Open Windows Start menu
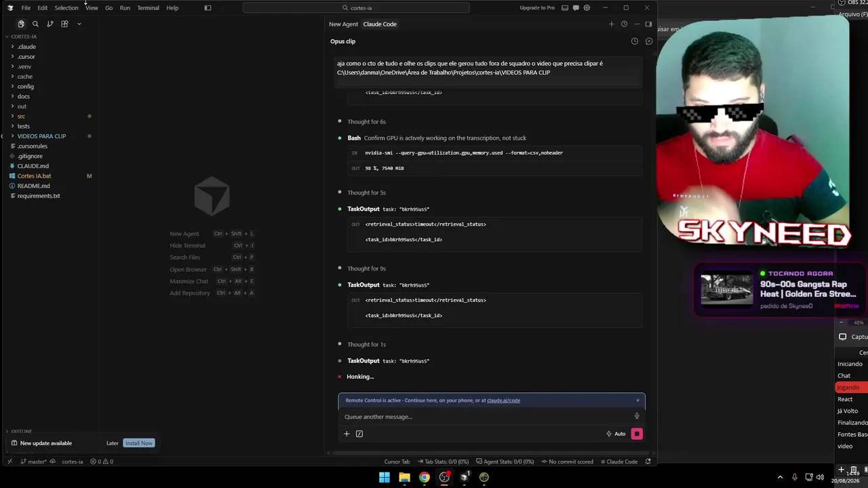The image size is (868, 488). [x=384, y=477]
